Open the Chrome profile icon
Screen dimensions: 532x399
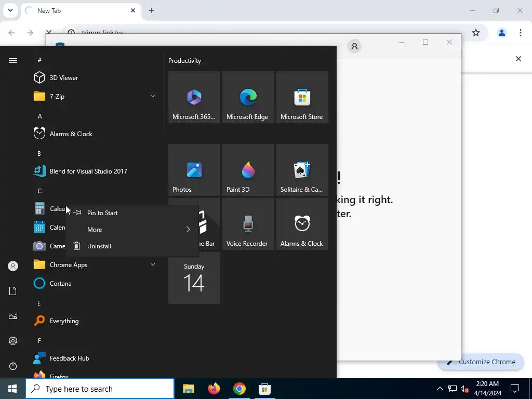(501, 33)
